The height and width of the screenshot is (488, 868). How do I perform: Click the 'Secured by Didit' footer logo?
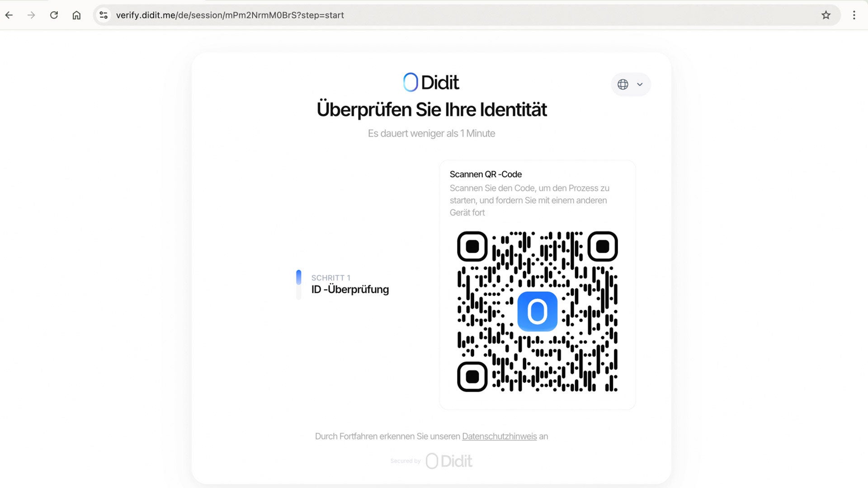[x=431, y=461]
